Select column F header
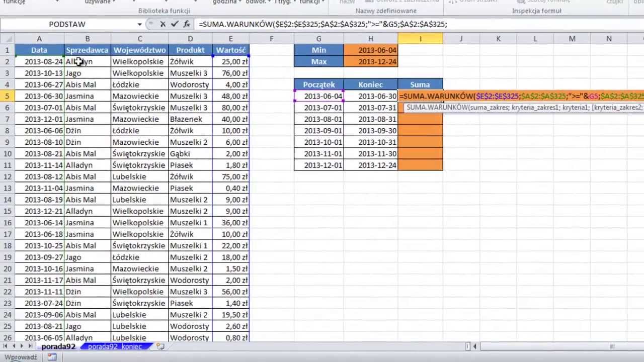Screen dimensions: 644x362 click(271, 39)
